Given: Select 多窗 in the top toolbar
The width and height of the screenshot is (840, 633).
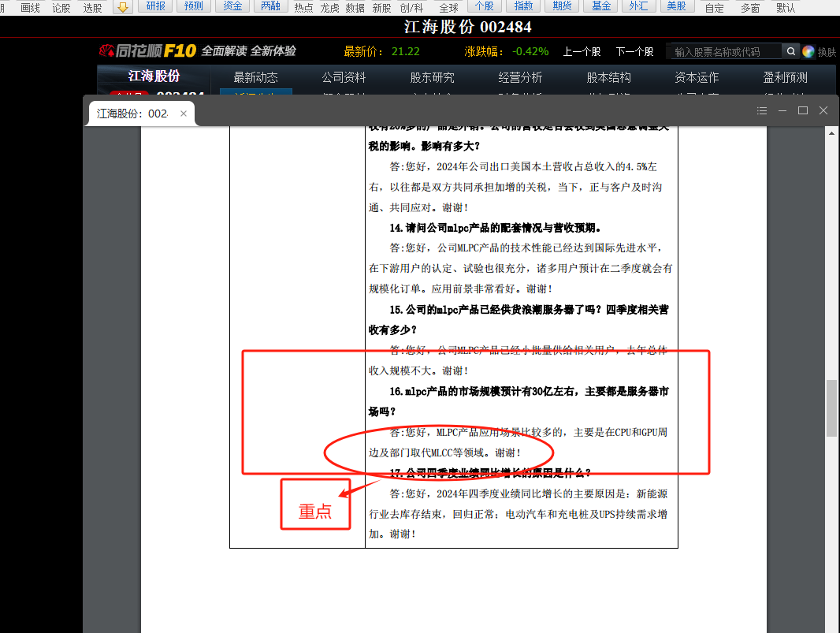Looking at the screenshot, I should coord(750,8).
